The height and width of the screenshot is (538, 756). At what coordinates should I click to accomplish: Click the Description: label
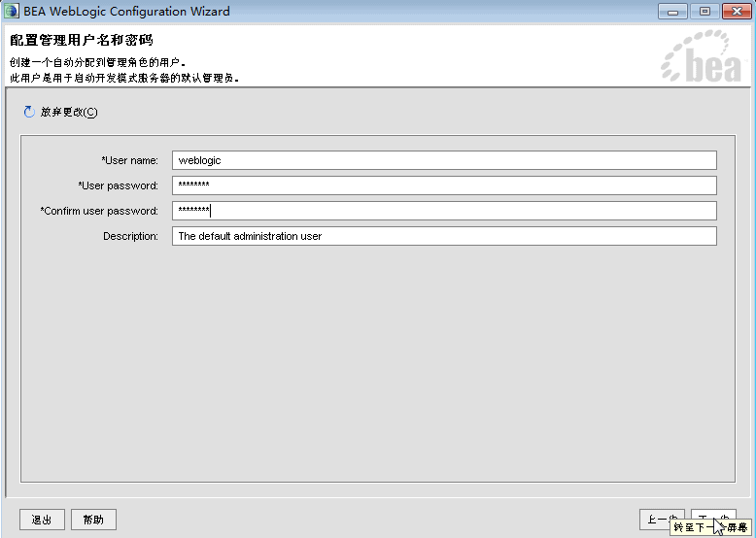click(x=130, y=236)
